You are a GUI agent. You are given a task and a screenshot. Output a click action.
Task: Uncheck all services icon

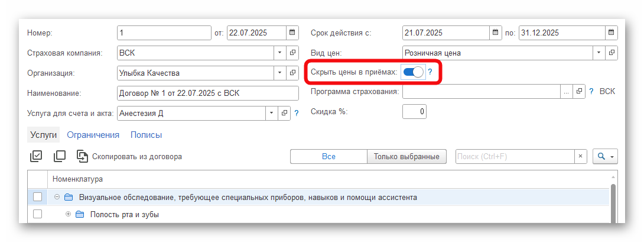tap(60, 156)
